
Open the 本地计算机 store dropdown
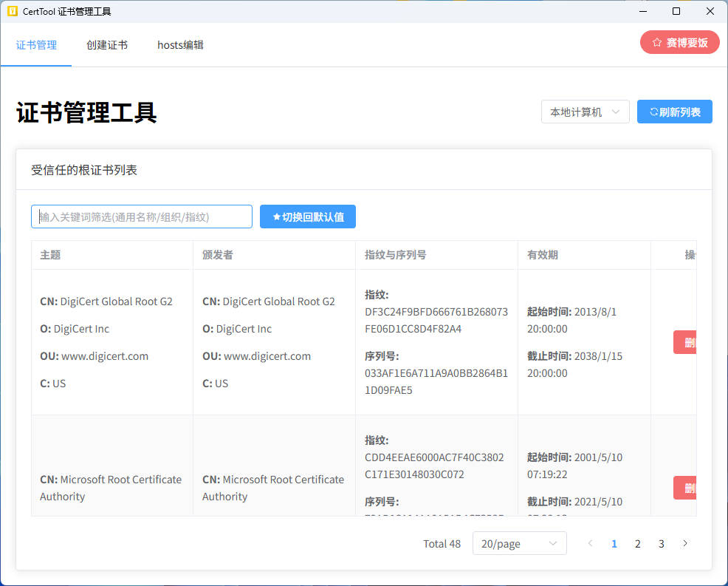[x=585, y=112]
